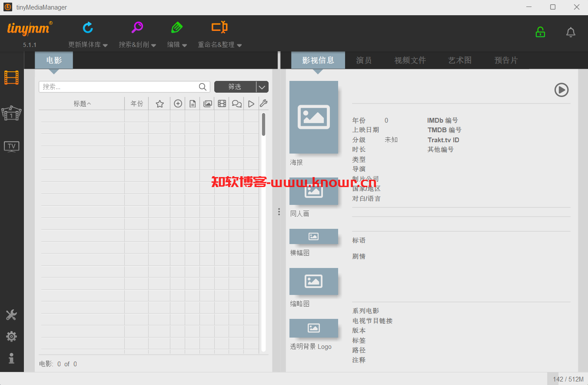588x385 pixels.
Task: Click the Update media library refresh icon
Action: tap(88, 27)
